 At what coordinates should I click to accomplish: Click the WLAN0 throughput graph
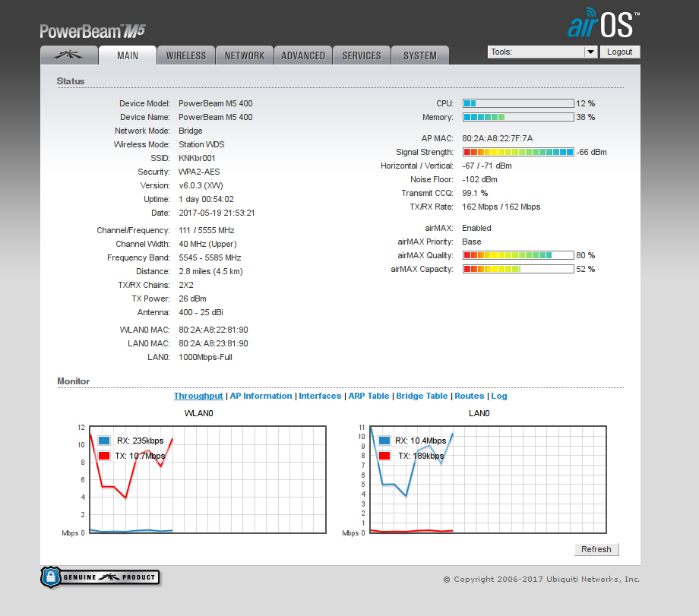tap(207, 479)
